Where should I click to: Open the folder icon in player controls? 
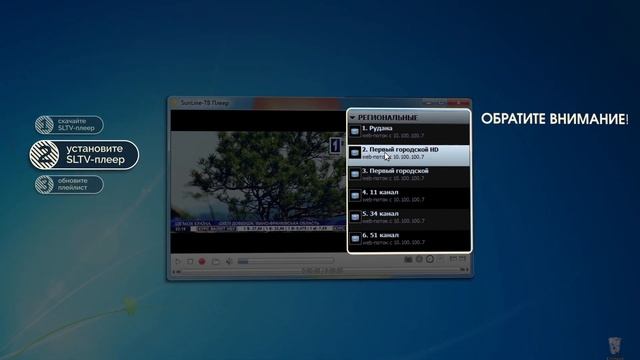[x=216, y=261]
